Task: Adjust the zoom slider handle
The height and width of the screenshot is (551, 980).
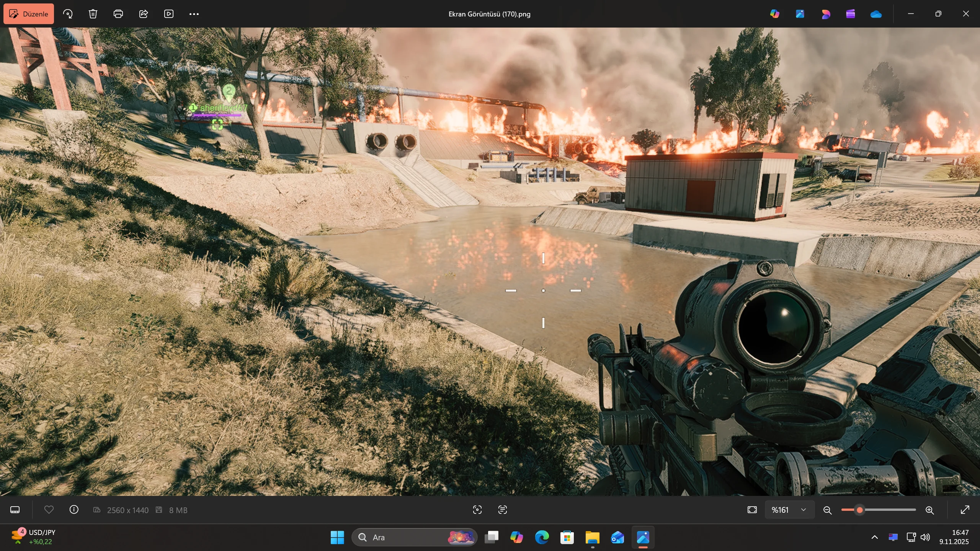Action: tap(860, 510)
